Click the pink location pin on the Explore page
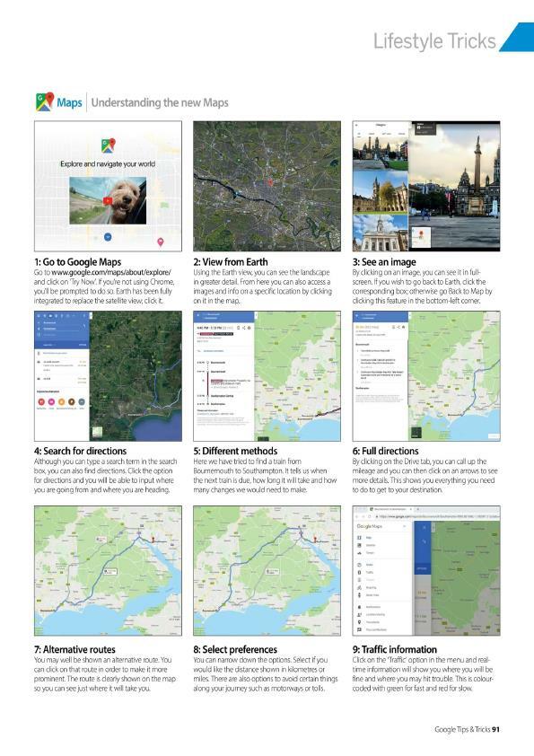Screen dimensions: 534x756 pyautogui.click(x=161, y=242)
